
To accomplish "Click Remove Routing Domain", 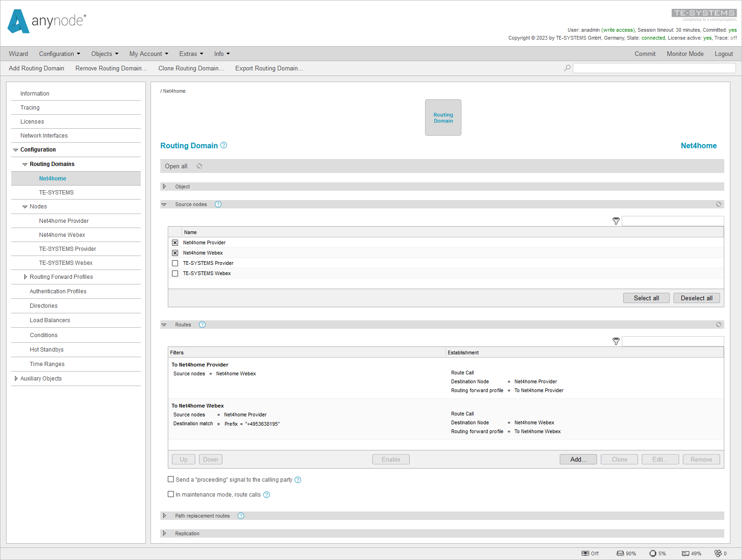I will (111, 68).
